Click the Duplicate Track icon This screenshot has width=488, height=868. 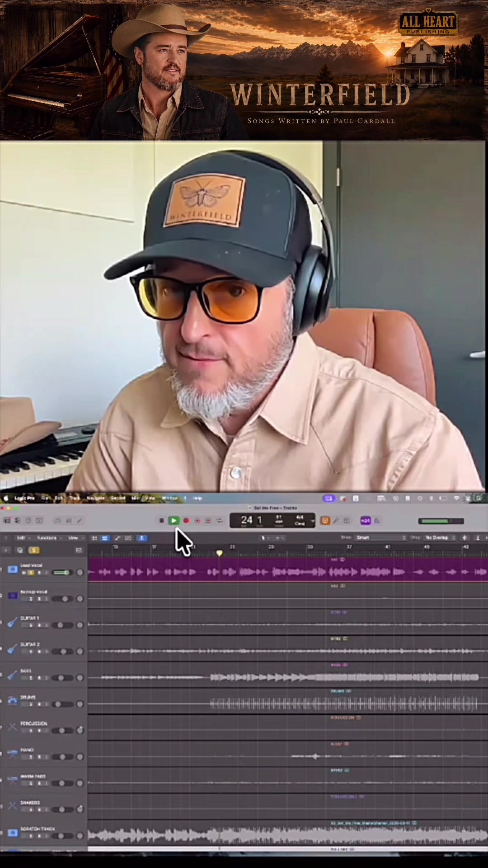click(x=20, y=550)
